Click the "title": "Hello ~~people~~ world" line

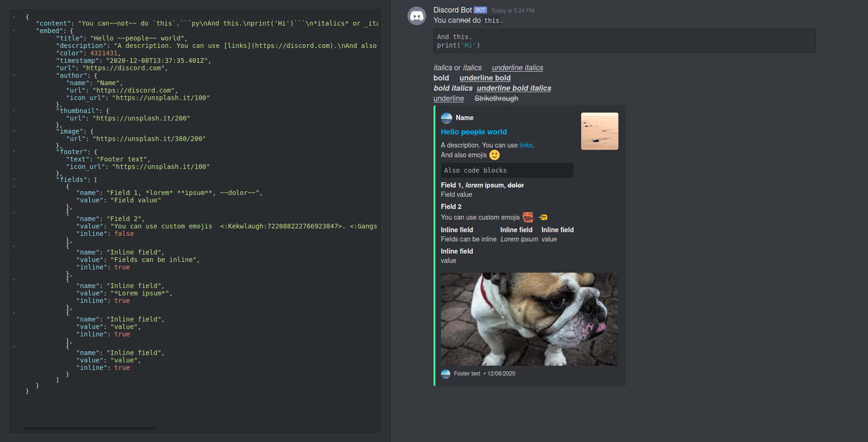[x=122, y=38]
